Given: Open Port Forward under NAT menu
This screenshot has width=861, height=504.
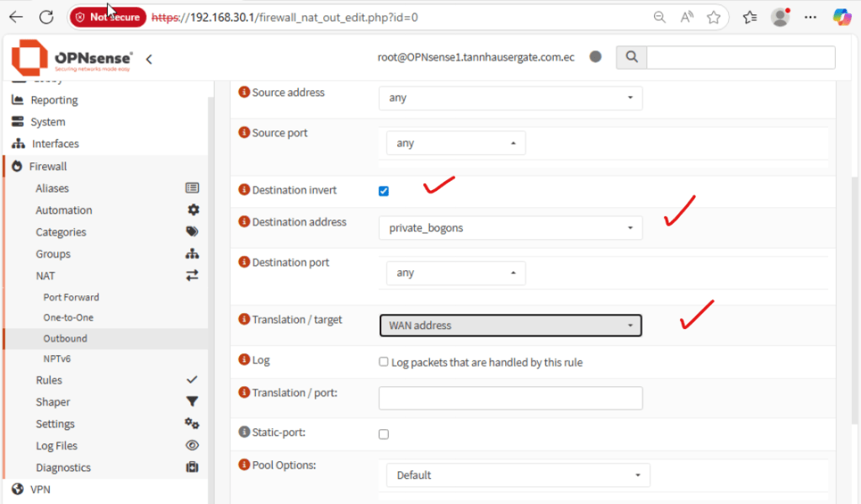Looking at the screenshot, I should tap(72, 297).
